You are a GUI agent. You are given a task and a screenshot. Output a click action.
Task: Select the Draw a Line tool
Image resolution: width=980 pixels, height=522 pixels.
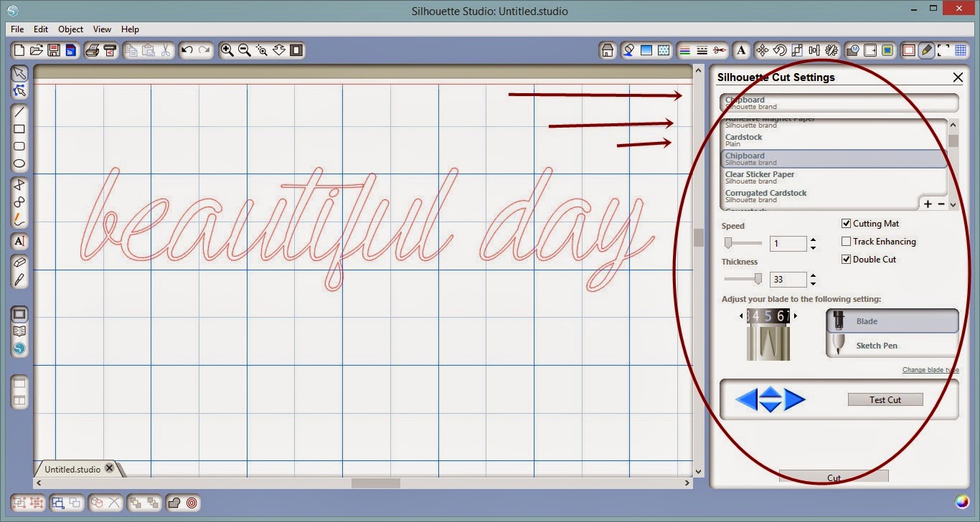click(x=19, y=112)
